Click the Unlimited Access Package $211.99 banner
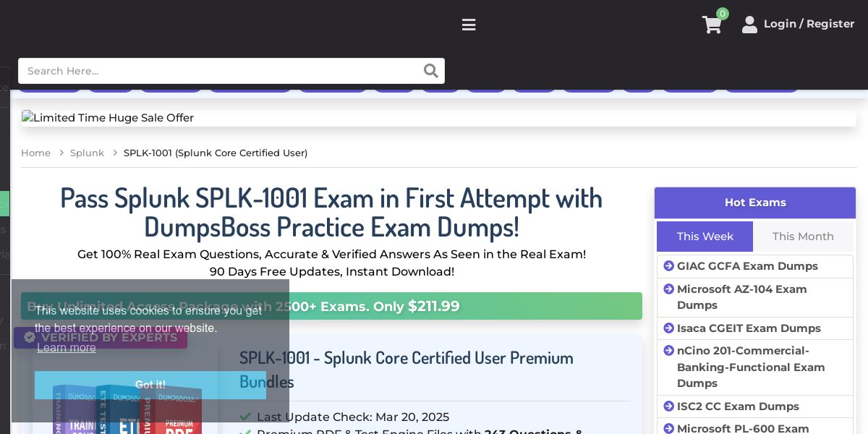Image resolution: width=868 pixels, height=434 pixels. [x=331, y=306]
